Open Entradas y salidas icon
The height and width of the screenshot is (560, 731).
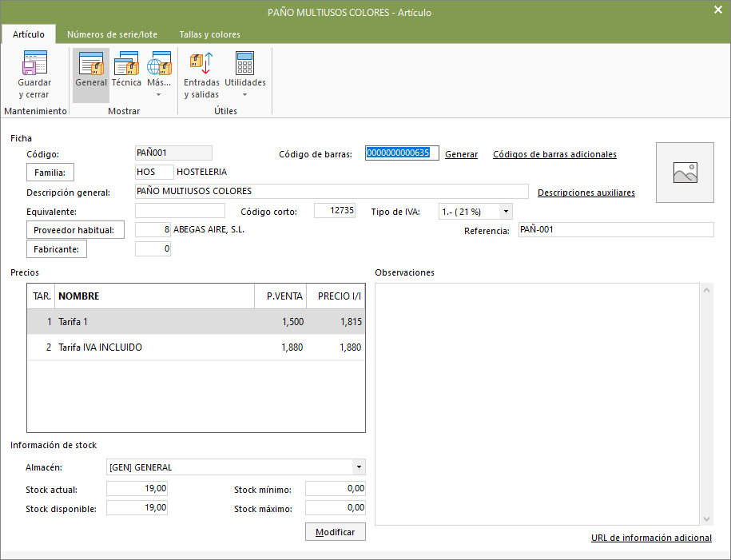[x=201, y=63]
